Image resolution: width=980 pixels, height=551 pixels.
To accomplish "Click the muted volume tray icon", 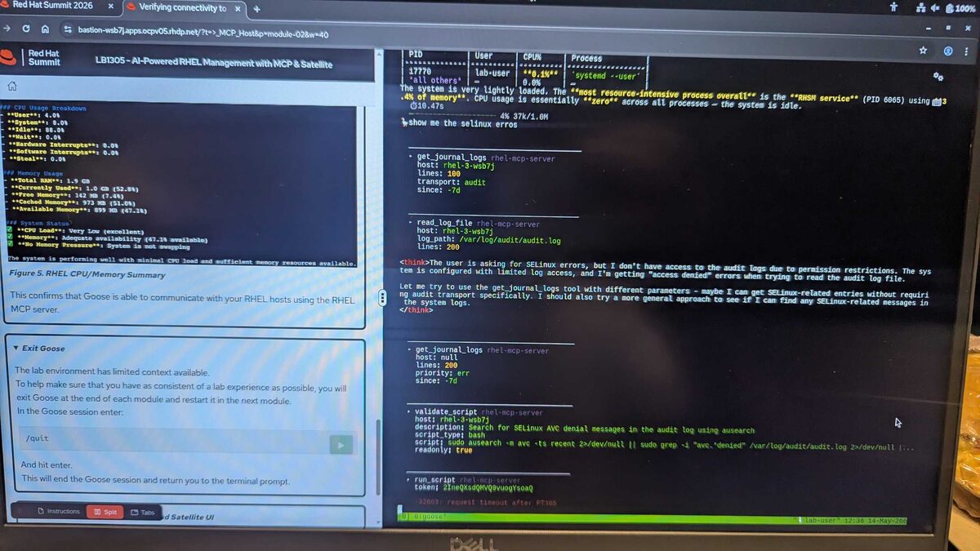I will (934, 7).
